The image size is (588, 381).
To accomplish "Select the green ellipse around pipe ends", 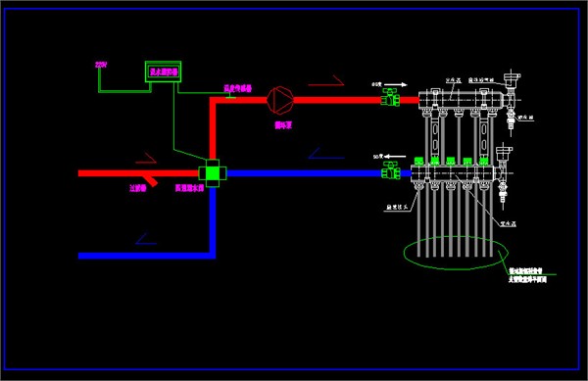I will (x=456, y=253).
